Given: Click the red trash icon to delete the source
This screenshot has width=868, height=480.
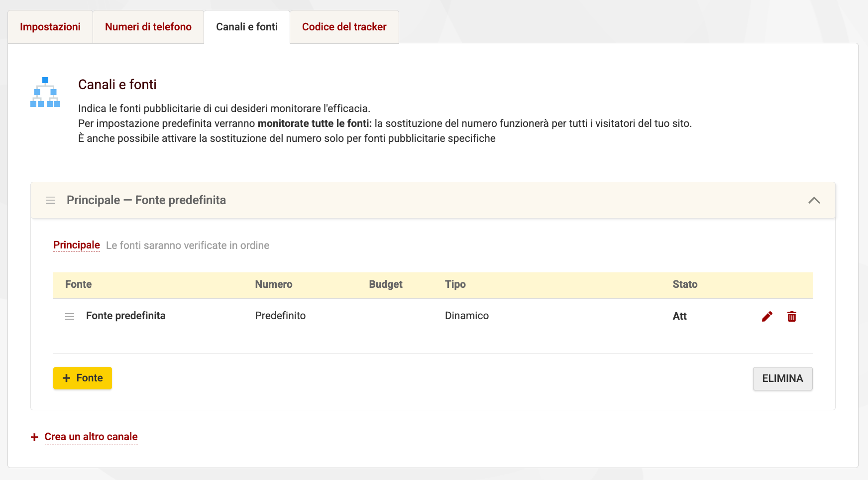Looking at the screenshot, I should coord(792,316).
